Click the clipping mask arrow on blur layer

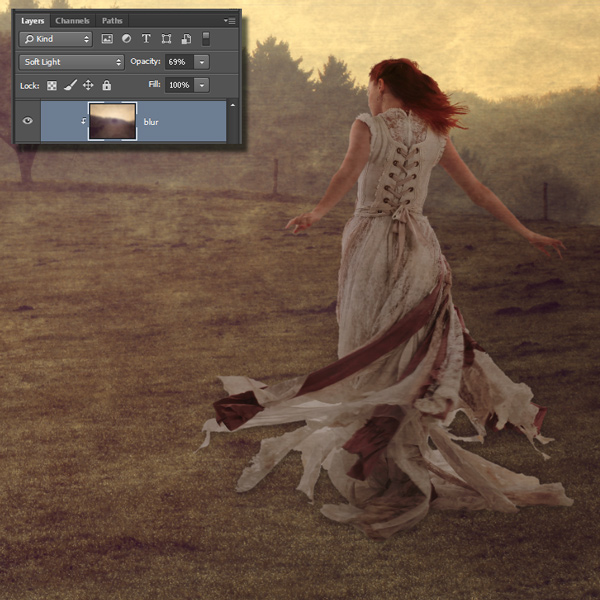[x=83, y=121]
